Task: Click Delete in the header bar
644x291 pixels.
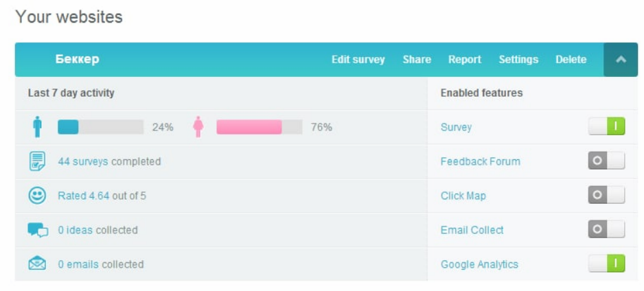Action: click(571, 60)
